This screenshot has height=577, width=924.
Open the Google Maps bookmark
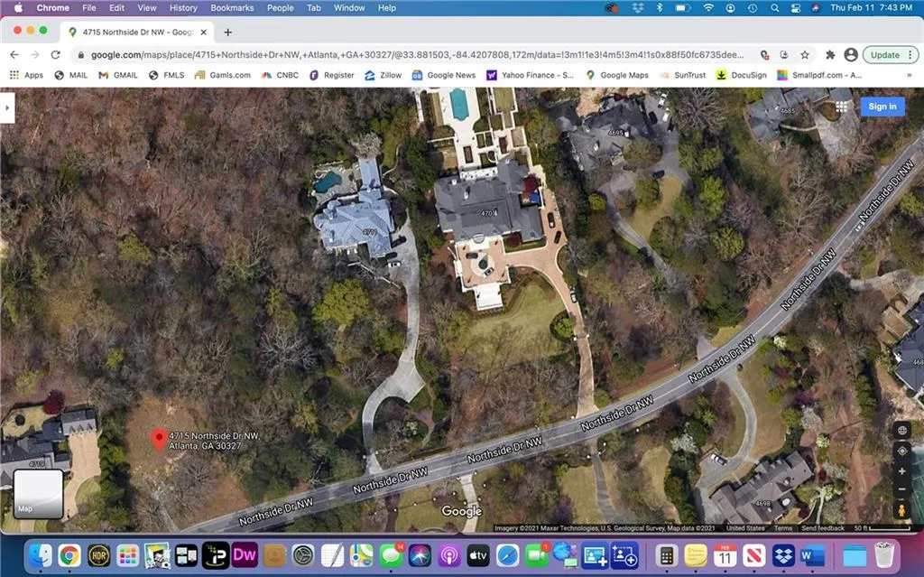617,75
